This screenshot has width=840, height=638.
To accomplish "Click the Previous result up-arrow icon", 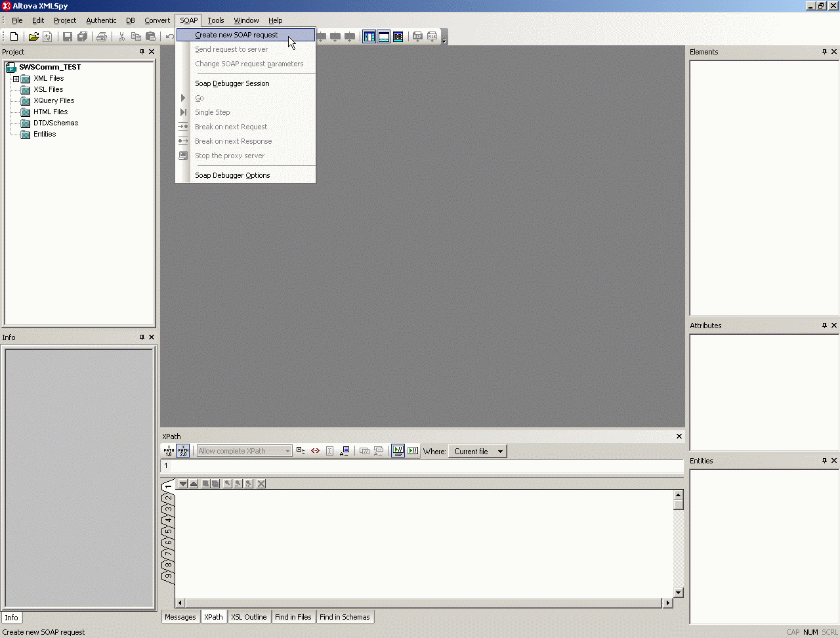I will click(194, 484).
